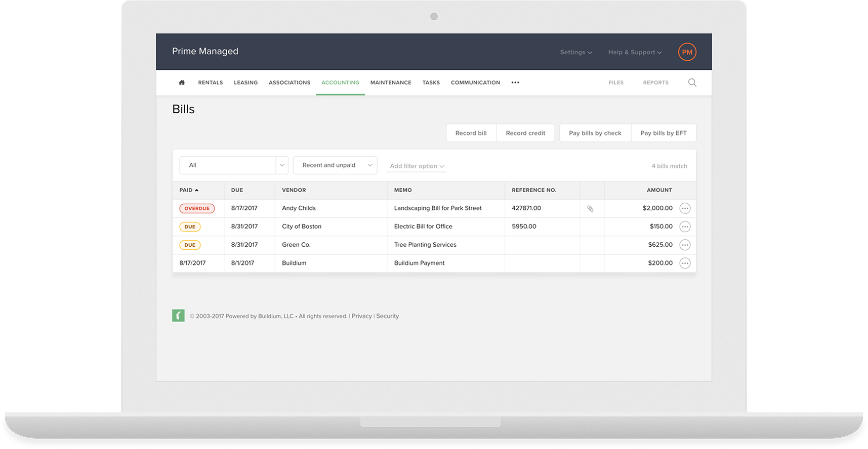Open the Leasing menu
Image resolution: width=868 pixels, height=449 pixels.
[x=245, y=82]
